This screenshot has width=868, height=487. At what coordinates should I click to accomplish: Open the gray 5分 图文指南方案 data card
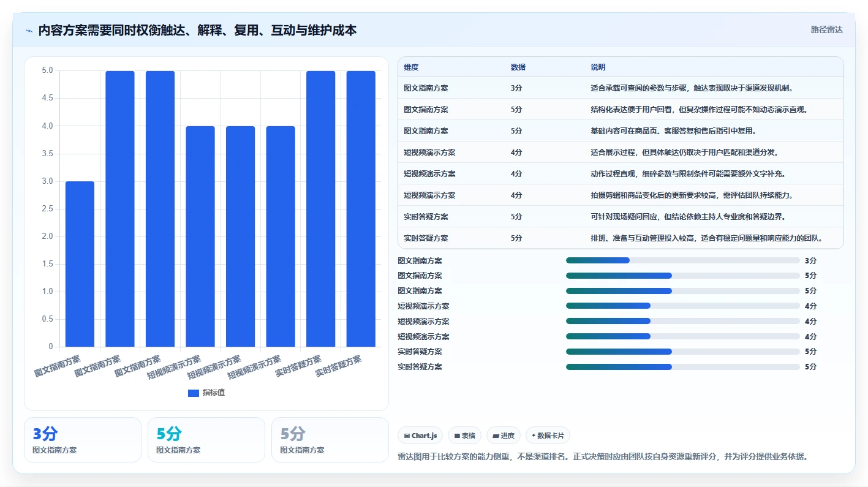(x=330, y=440)
